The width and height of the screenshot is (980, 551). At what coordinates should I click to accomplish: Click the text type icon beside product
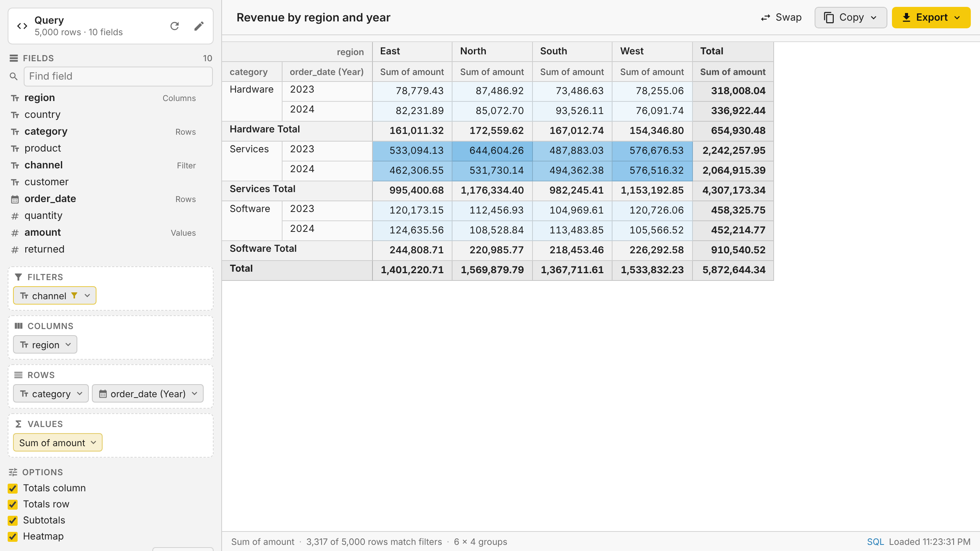point(15,149)
